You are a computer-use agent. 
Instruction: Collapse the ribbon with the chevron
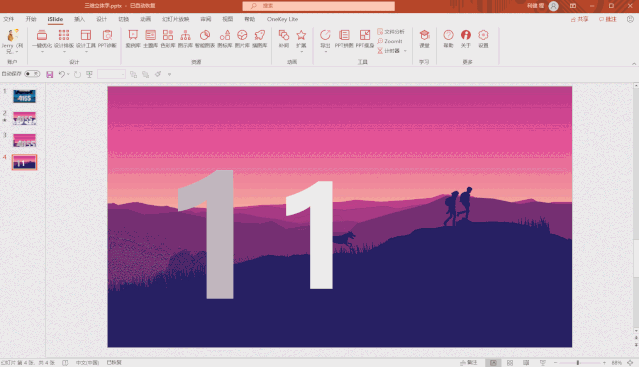[x=634, y=64]
